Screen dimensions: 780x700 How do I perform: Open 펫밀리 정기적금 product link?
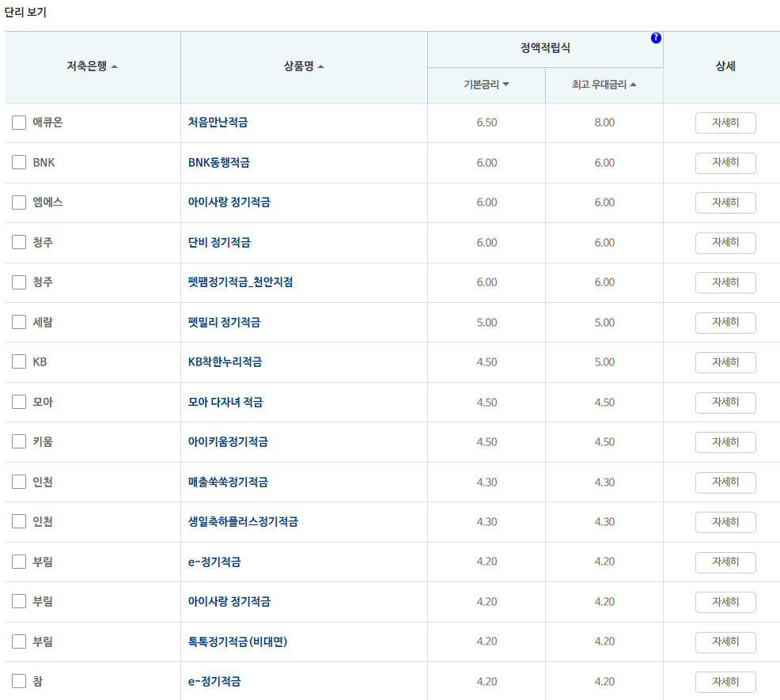pyautogui.click(x=225, y=322)
